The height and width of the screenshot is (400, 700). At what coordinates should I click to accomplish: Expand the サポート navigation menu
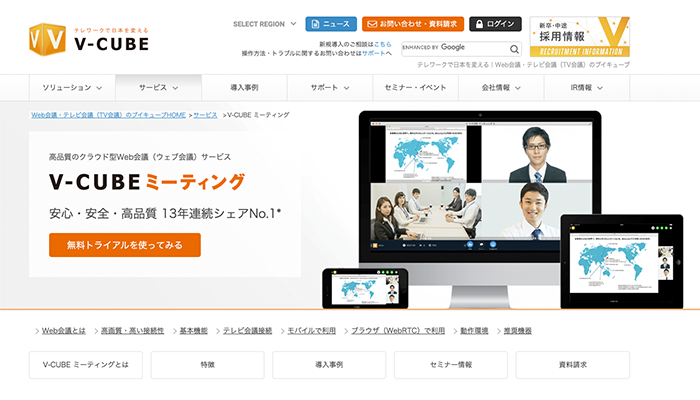point(330,88)
